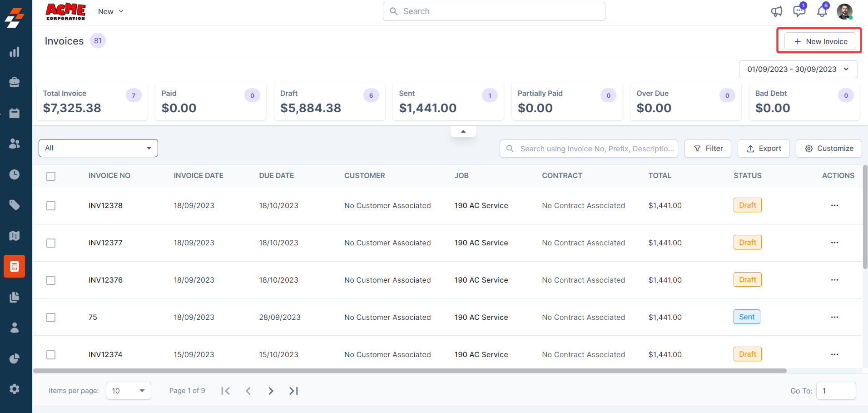Screen dimensions: 868x413
Task: Click the Export button
Action: 764,149
